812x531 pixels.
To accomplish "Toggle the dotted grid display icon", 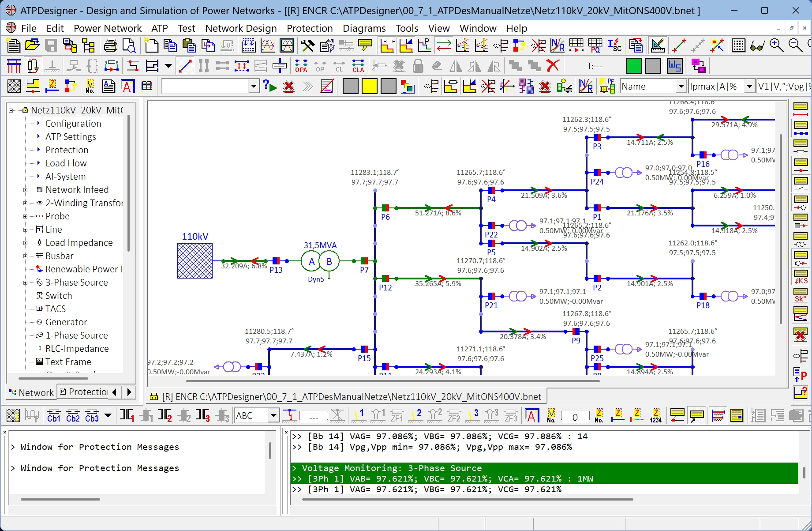I will pyautogui.click(x=738, y=45).
